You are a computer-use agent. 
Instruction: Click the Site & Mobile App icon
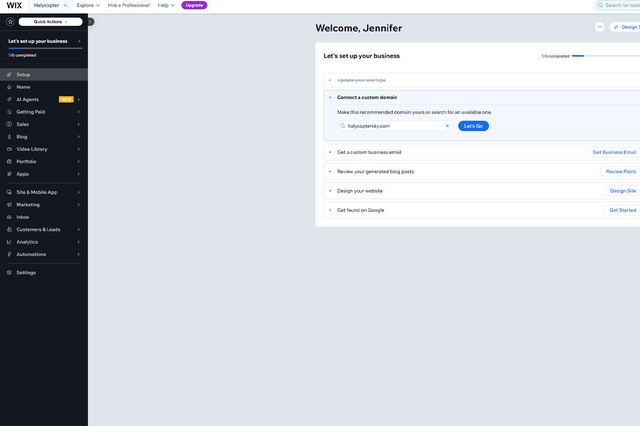coord(9,192)
